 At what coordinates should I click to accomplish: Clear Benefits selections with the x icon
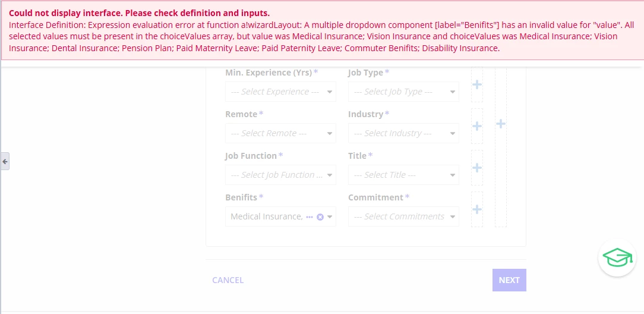[x=320, y=217]
